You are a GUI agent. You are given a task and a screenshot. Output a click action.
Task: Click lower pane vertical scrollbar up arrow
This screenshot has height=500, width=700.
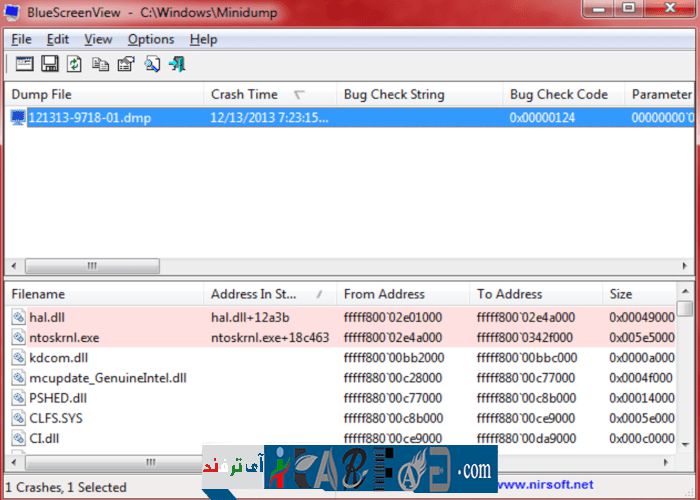pos(685,308)
